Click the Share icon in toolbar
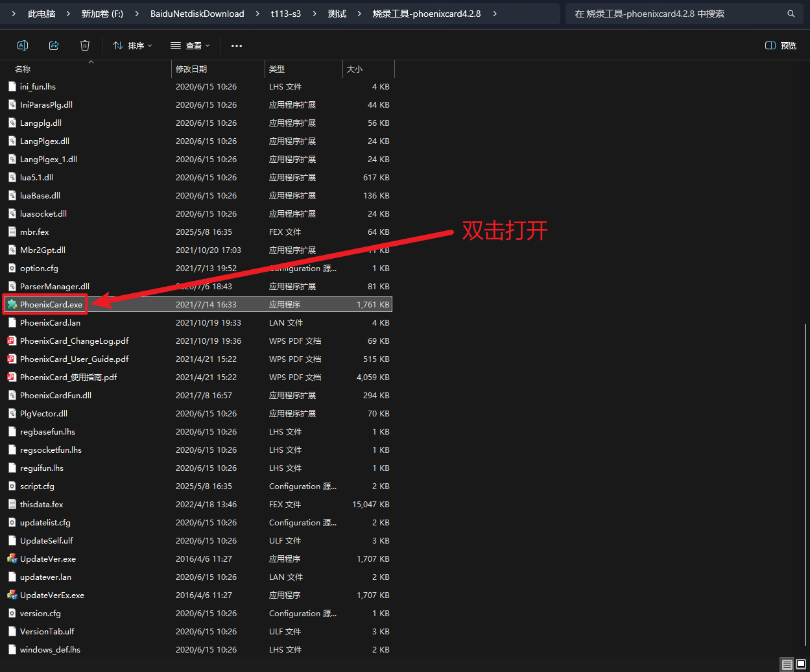 (54, 45)
